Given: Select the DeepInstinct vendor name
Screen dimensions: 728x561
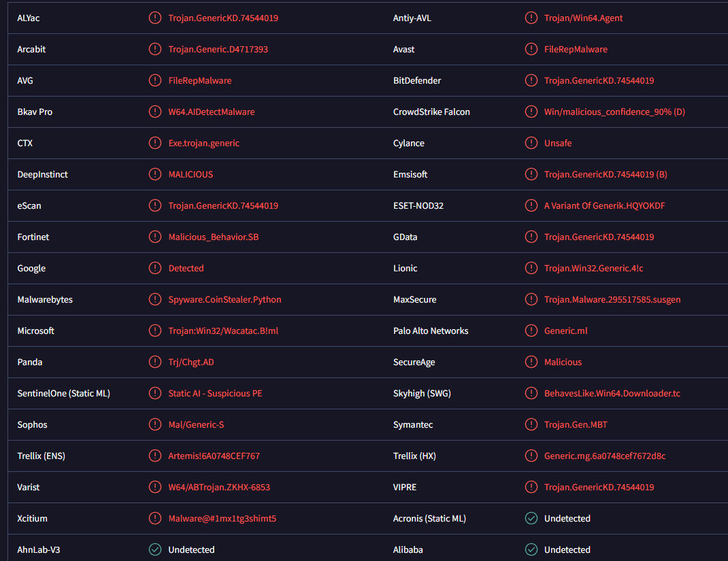Looking at the screenshot, I should pos(43,175).
